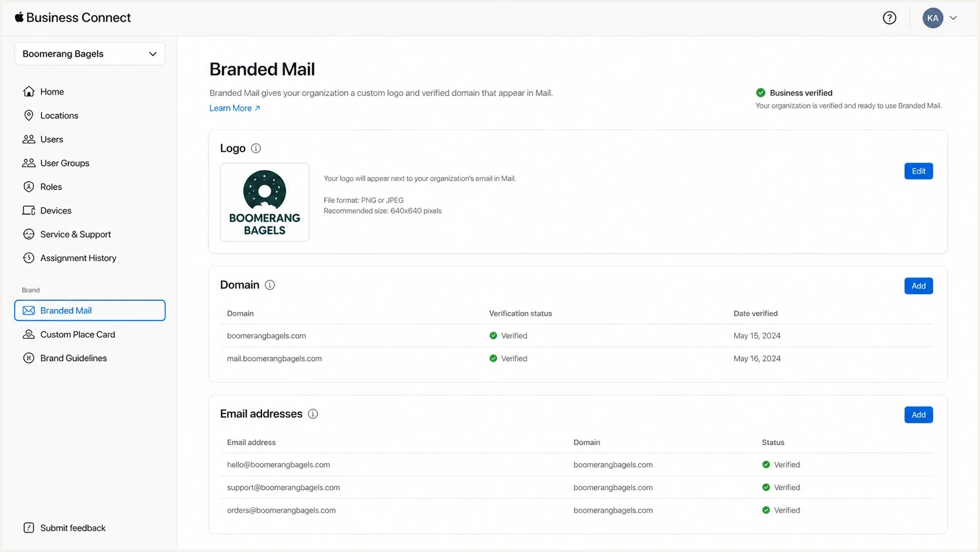Click the Status column header
This screenshot has width=980, height=552.
click(x=773, y=442)
